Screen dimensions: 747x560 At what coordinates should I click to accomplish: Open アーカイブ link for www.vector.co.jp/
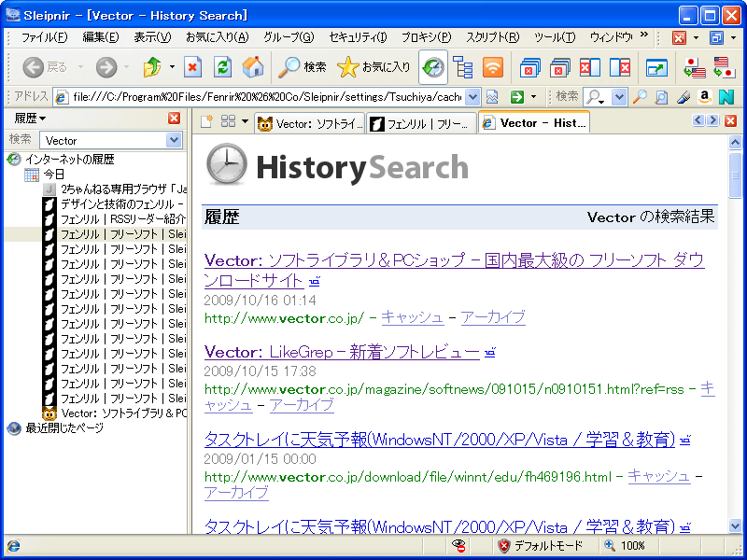(x=493, y=317)
